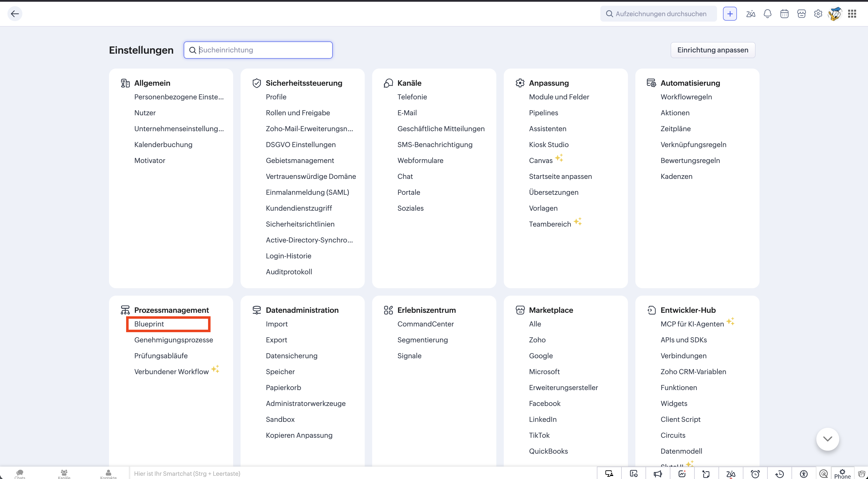Click the screen-presenter icon in bottom bar
This screenshot has width=868, height=479.
point(609,474)
